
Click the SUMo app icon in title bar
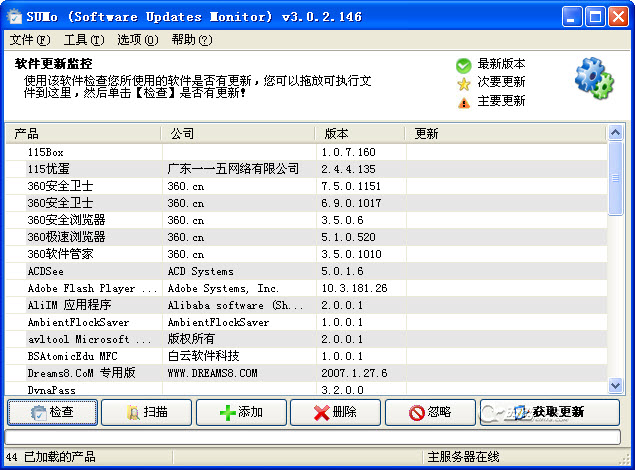pos(15,17)
